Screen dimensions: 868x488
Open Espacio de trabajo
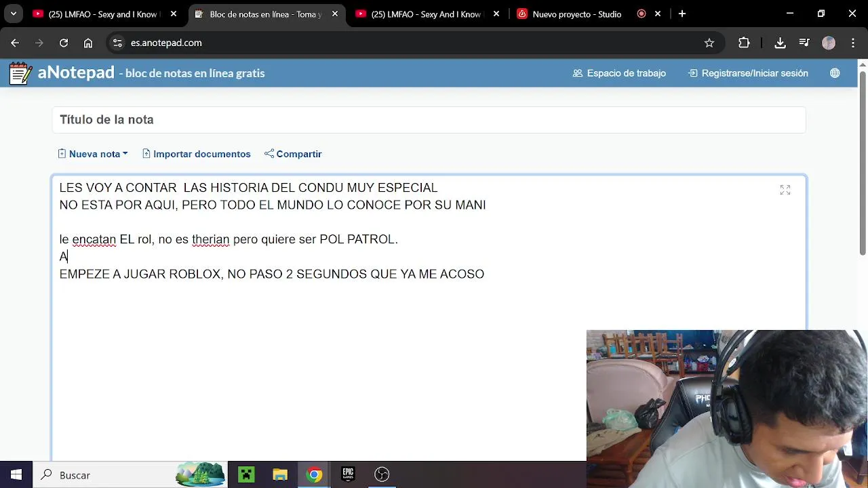tap(619, 73)
